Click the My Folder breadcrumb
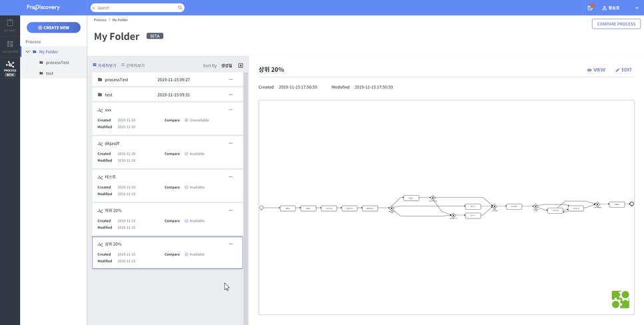644x325 pixels. click(x=120, y=20)
